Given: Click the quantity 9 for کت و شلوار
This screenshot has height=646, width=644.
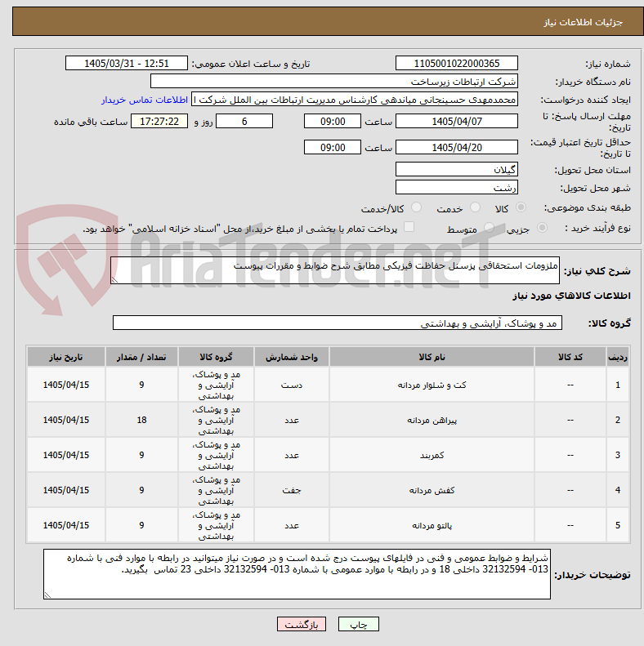Looking at the screenshot, I should (141, 385).
